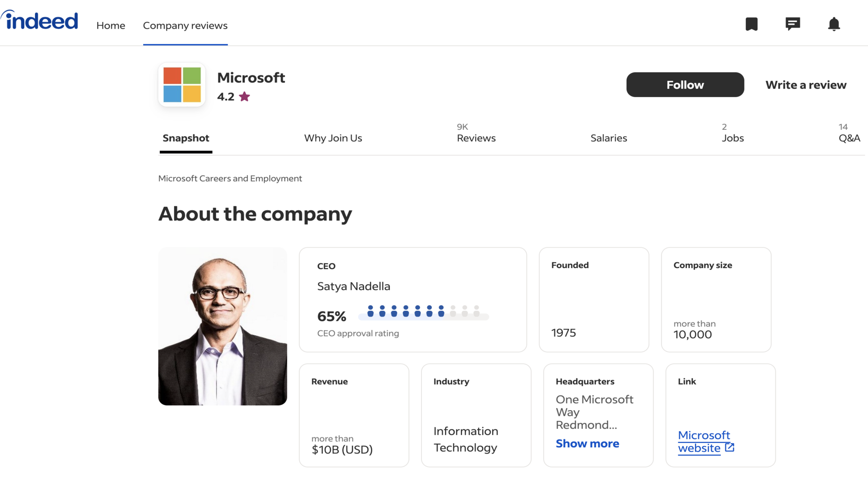Image resolution: width=868 pixels, height=488 pixels.
Task: Click 'One Microsoft Way Redmond...' address
Action: 594,412
